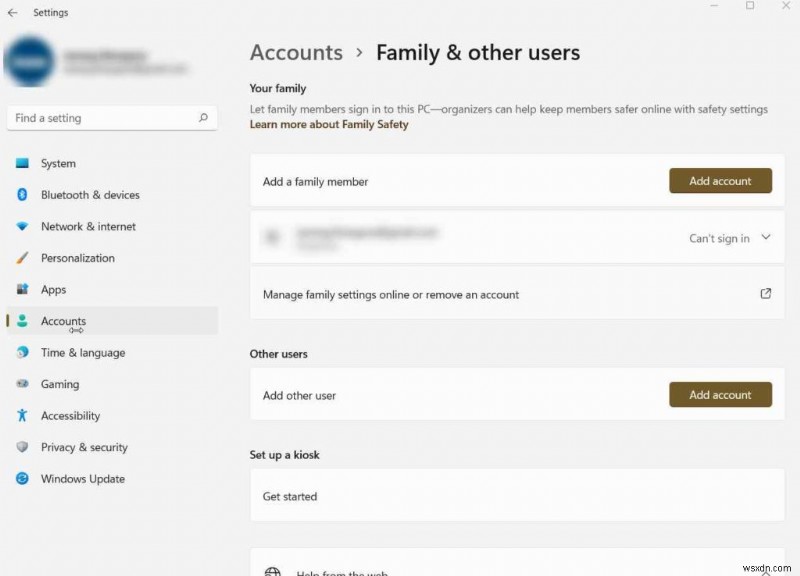This screenshot has height=576, width=800.
Task: Add account for a family member
Action: (x=720, y=181)
